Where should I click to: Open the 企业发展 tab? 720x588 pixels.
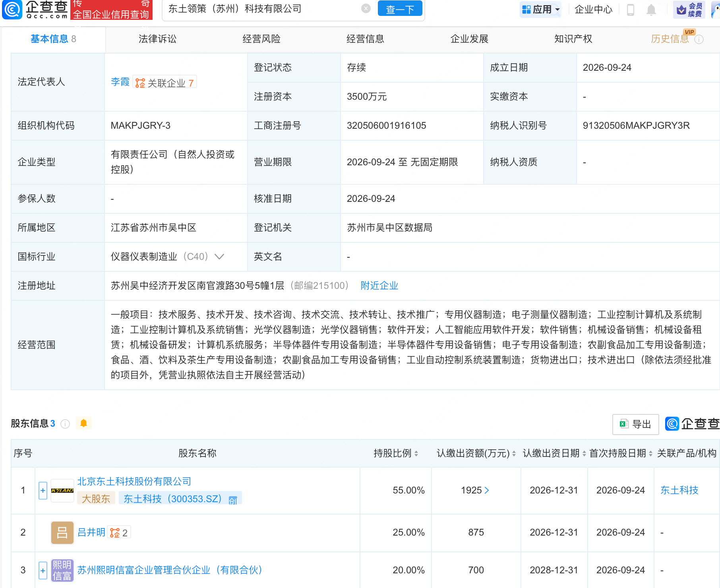469,39
